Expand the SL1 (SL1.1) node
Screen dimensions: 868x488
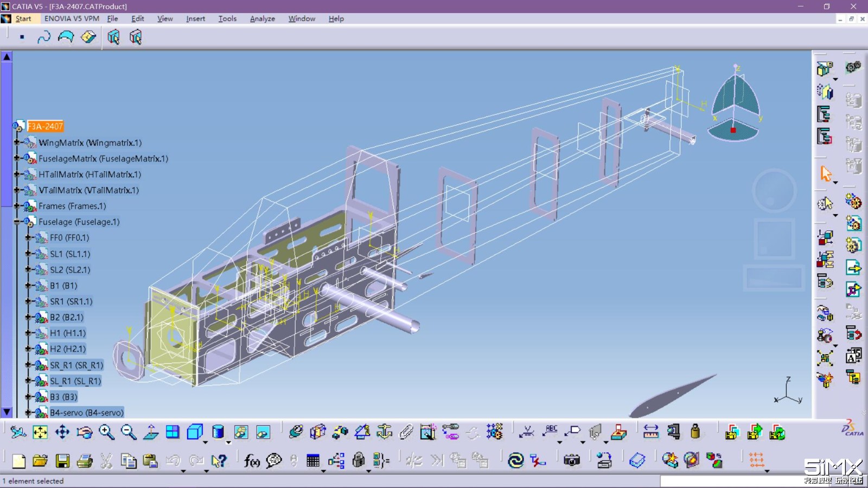[x=28, y=254]
